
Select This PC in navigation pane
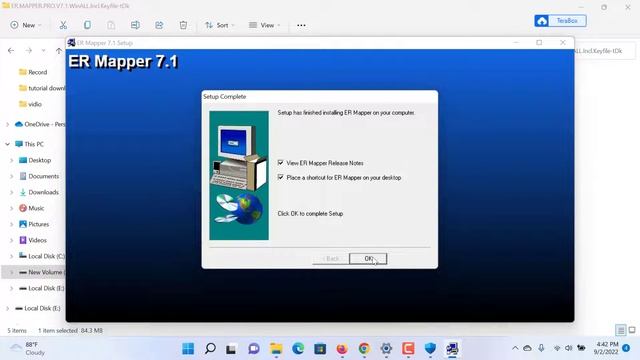29,144
